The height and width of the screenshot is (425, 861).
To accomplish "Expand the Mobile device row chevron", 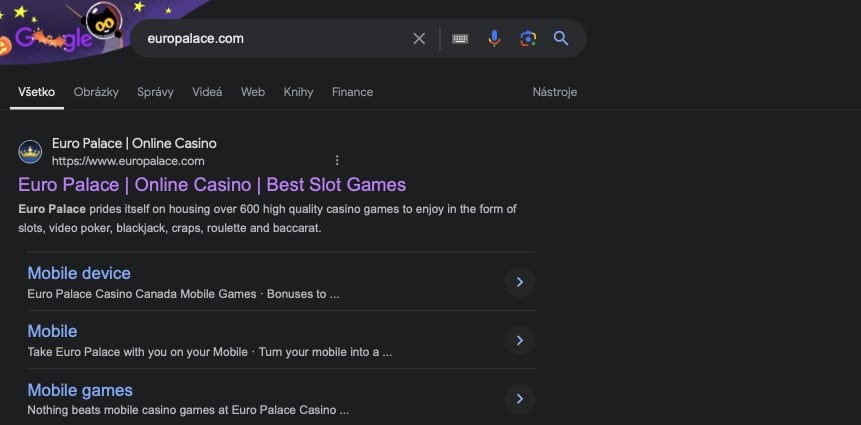I will (x=519, y=282).
